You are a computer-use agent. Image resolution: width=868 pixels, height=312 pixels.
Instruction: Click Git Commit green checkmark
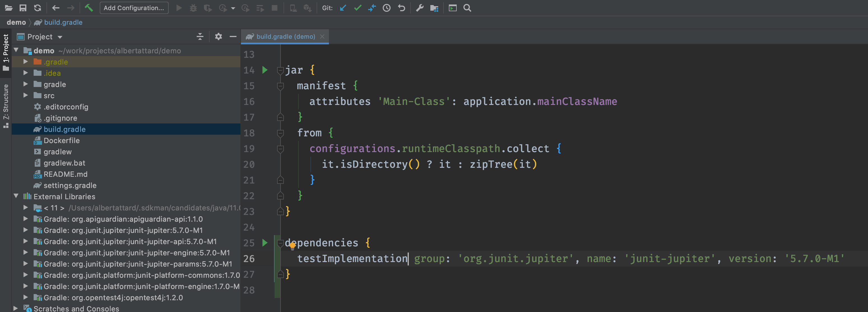(x=358, y=8)
